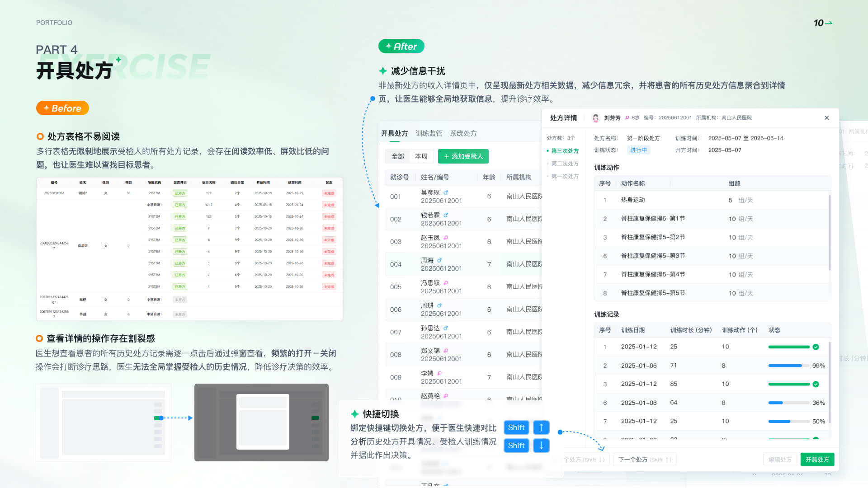Open patient row 009 李娉
This screenshot has height=488, width=868.
click(463, 377)
